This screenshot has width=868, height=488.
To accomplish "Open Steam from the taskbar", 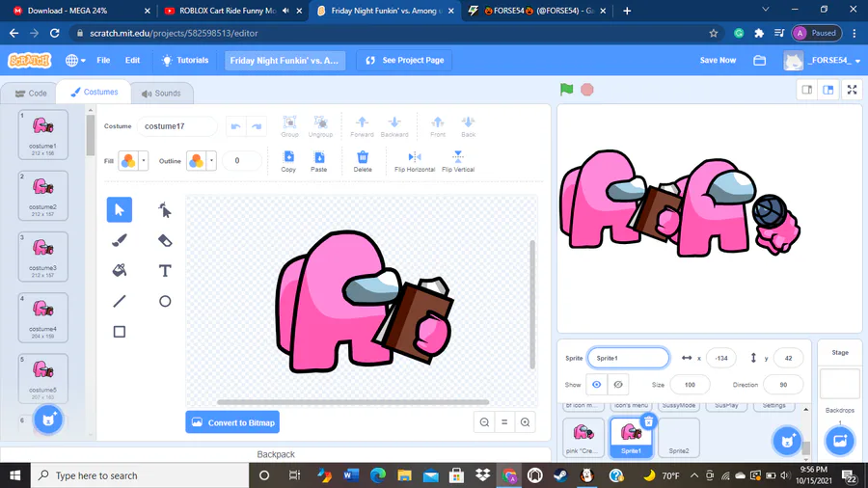I will click(560, 475).
